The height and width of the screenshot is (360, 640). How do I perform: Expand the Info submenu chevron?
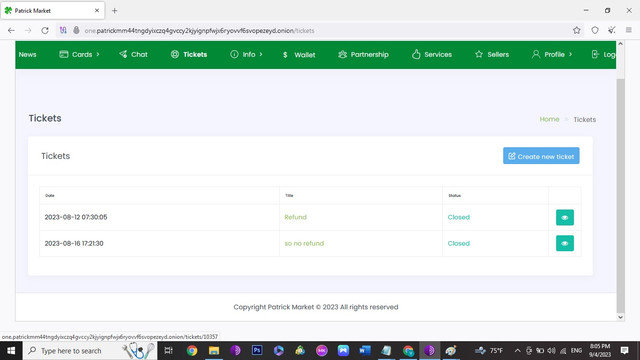tap(261, 54)
